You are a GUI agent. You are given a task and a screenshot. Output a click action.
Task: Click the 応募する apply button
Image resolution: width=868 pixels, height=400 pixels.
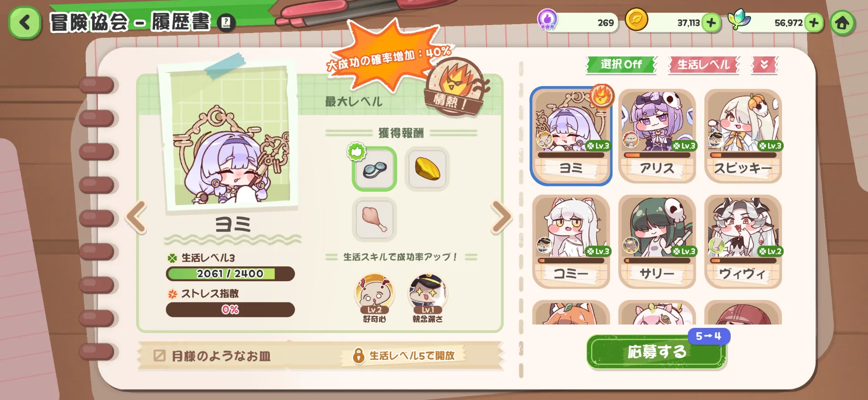tap(657, 352)
